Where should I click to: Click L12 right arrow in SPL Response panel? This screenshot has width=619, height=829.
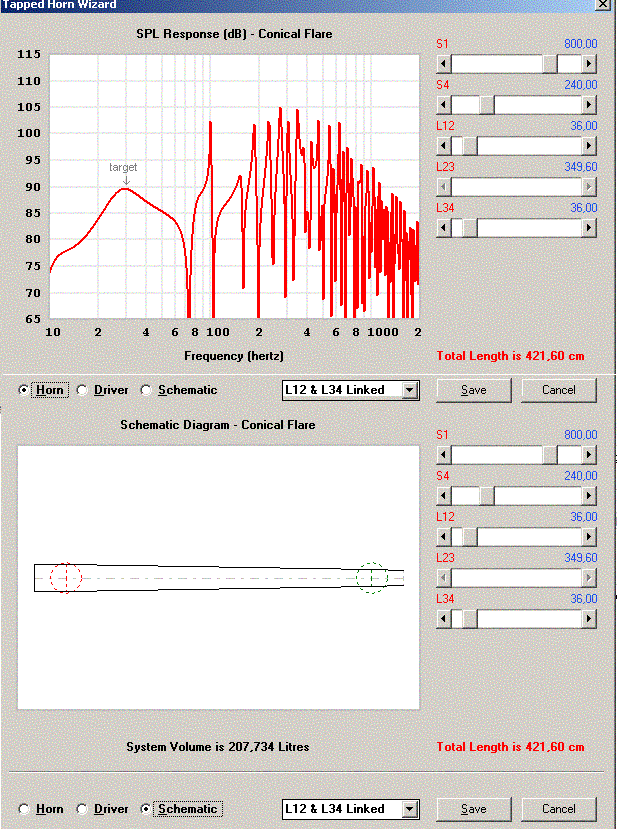tap(589, 146)
